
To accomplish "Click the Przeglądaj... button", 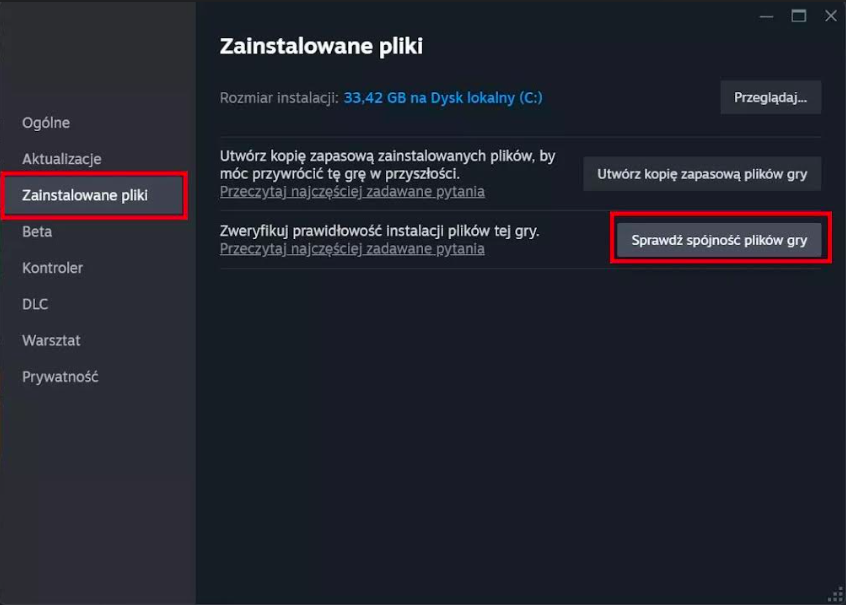I will tap(770, 98).
